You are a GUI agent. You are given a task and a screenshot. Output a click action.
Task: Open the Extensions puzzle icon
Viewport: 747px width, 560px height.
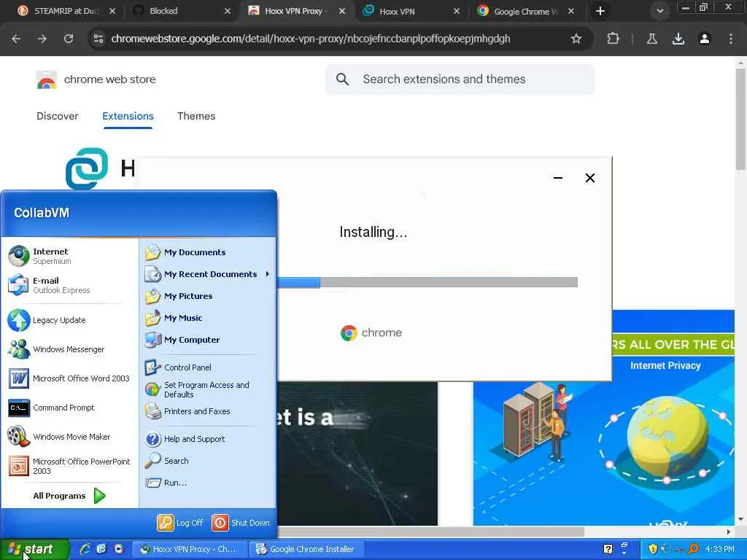(x=613, y=39)
